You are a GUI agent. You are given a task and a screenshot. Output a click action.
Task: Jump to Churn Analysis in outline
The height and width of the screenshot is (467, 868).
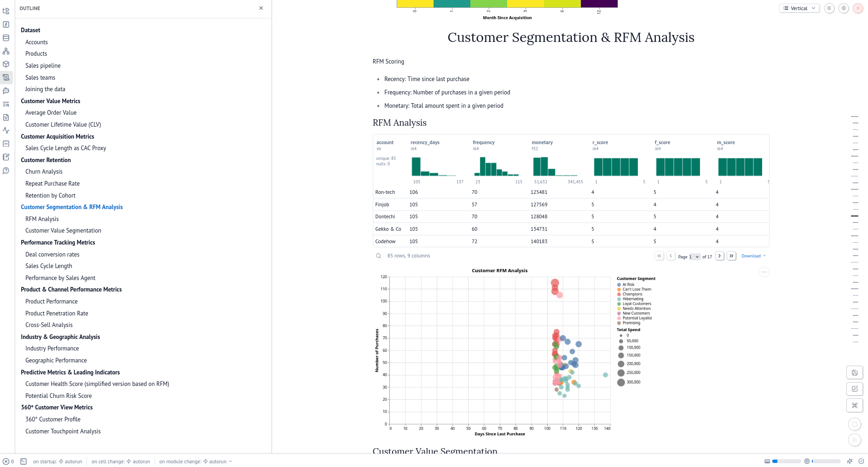44,172
